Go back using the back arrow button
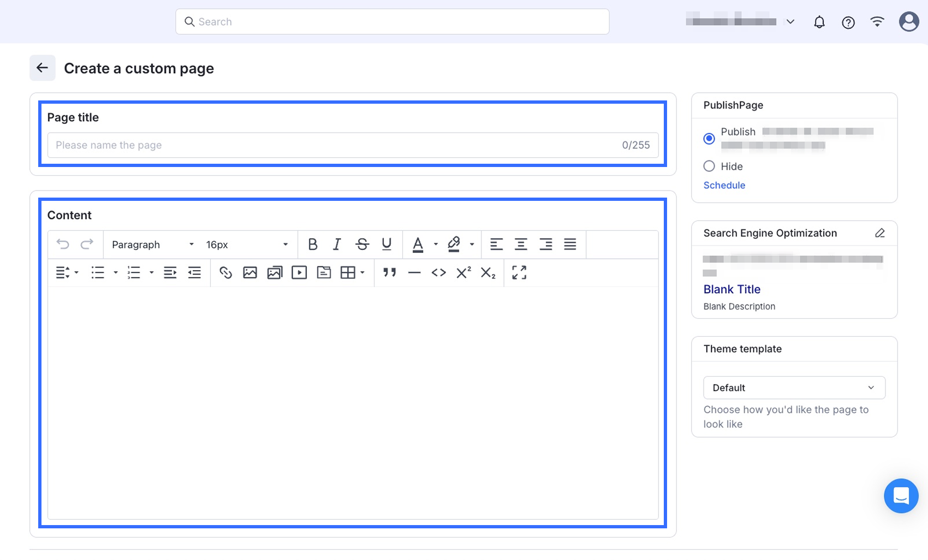This screenshot has width=928, height=560. (x=42, y=68)
